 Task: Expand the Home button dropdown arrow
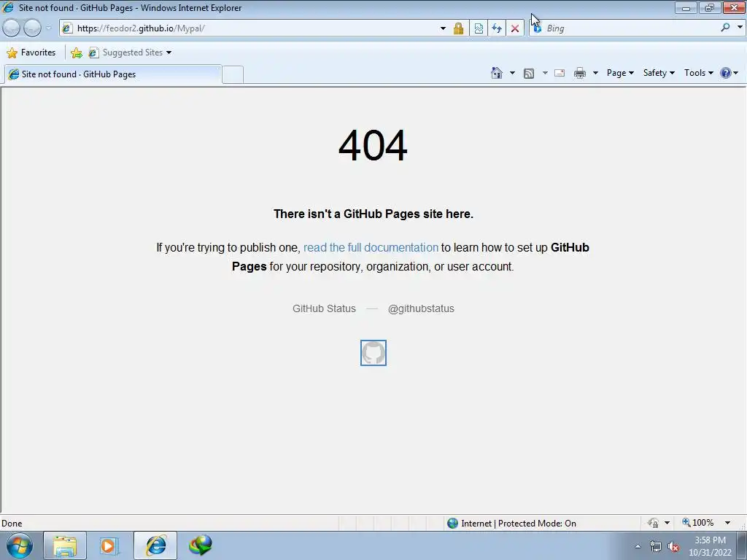(x=512, y=73)
